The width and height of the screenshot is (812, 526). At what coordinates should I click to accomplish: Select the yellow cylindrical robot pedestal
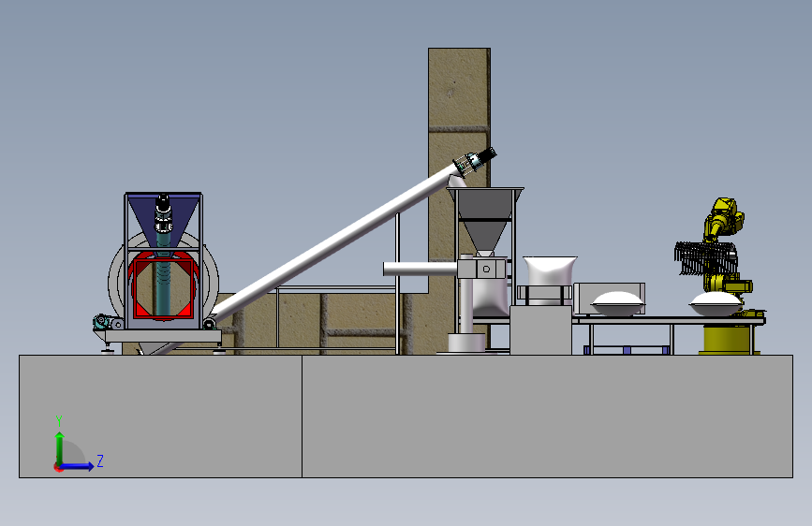click(x=727, y=340)
